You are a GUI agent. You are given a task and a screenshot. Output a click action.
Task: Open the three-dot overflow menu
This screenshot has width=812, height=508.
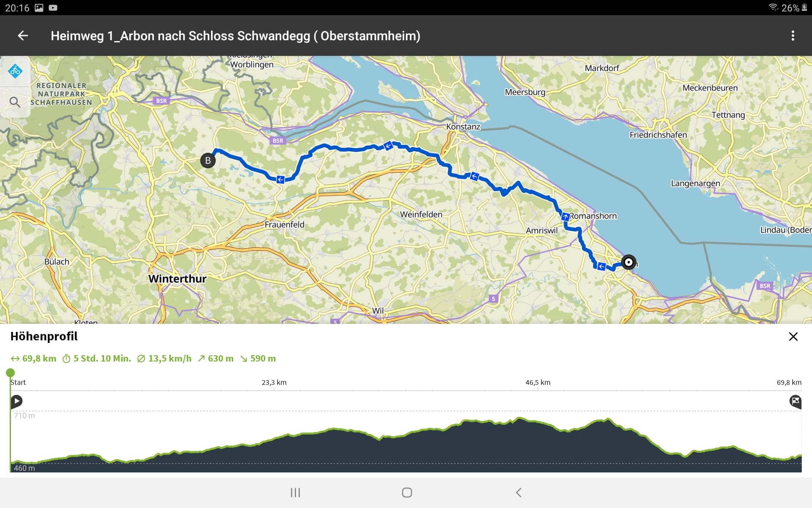[x=793, y=36]
